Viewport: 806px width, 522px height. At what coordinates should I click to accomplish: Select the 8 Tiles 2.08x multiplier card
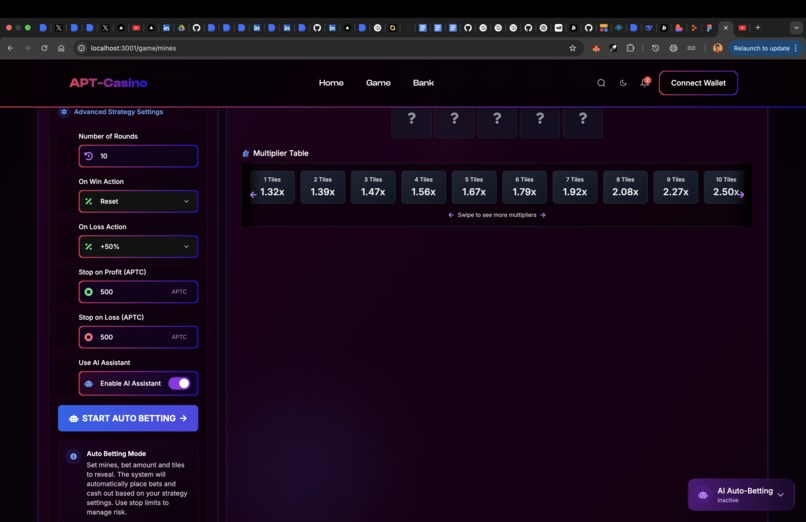pos(625,187)
